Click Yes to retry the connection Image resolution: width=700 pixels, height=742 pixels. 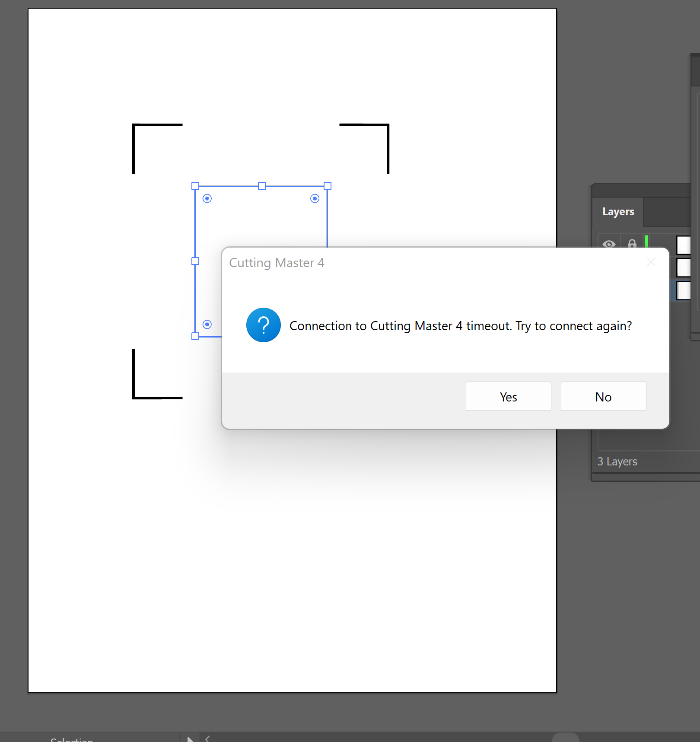click(508, 396)
